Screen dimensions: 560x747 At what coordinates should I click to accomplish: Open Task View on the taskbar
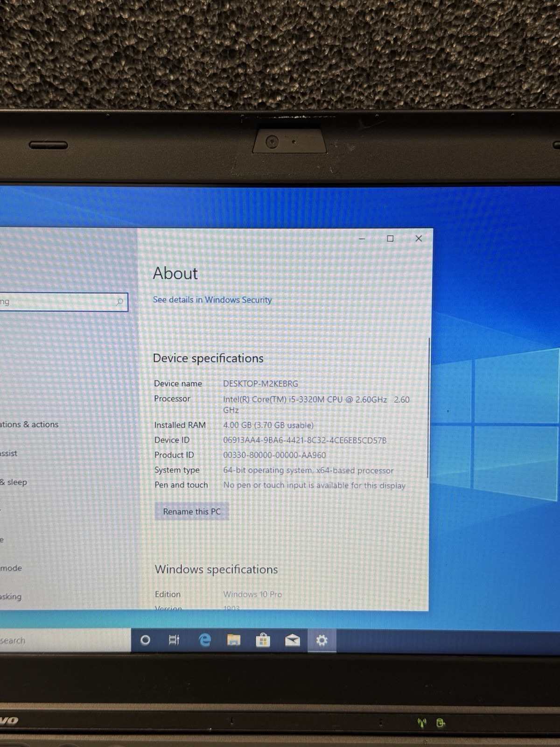click(x=174, y=640)
